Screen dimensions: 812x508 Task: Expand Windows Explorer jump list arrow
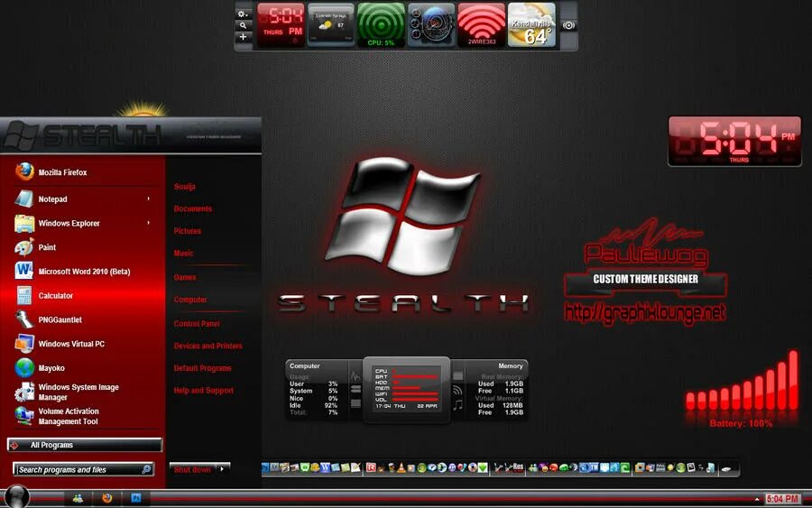click(x=149, y=223)
